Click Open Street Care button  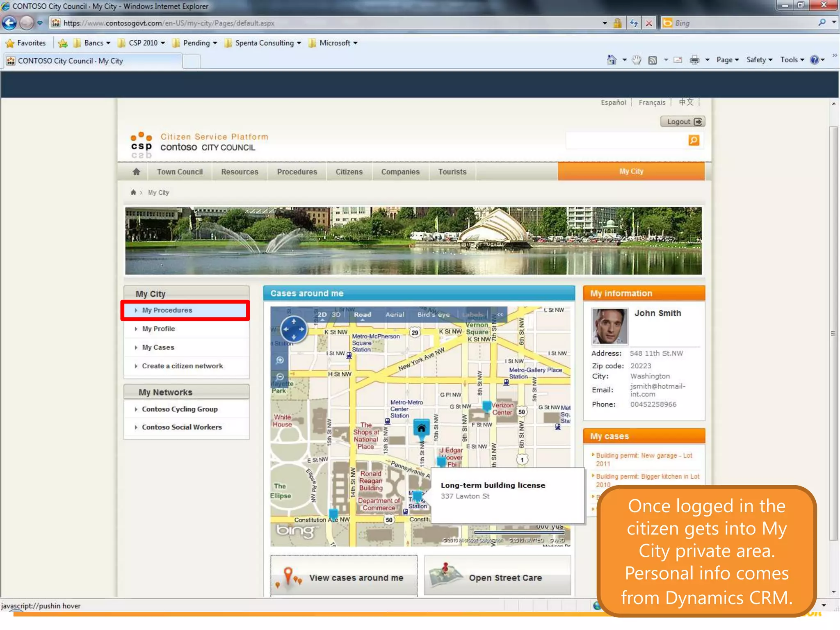click(x=498, y=576)
